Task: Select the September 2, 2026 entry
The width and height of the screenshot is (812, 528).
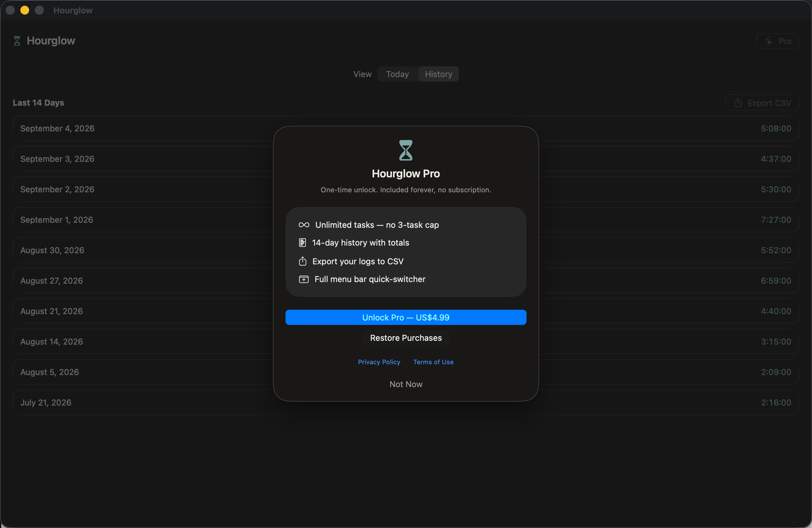Action: (406, 189)
